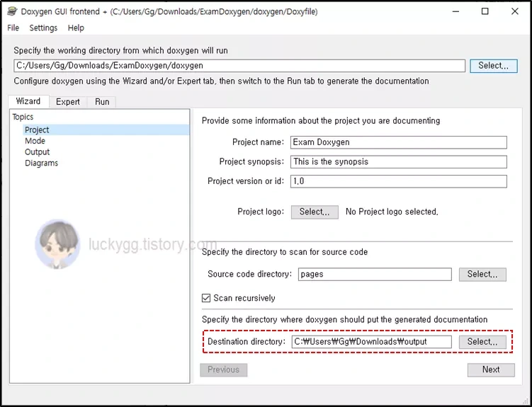Click Select button for Project logo
This screenshot has width=532, height=407.
(x=315, y=212)
